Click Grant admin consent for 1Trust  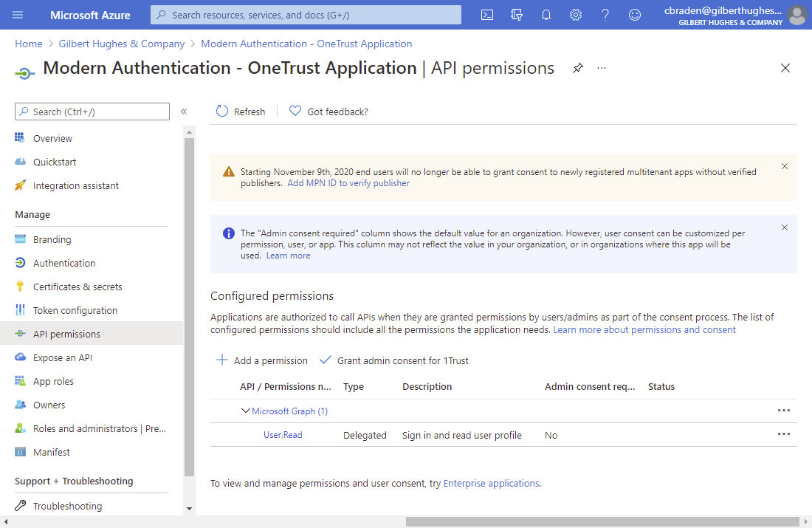click(x=393, y=360)
